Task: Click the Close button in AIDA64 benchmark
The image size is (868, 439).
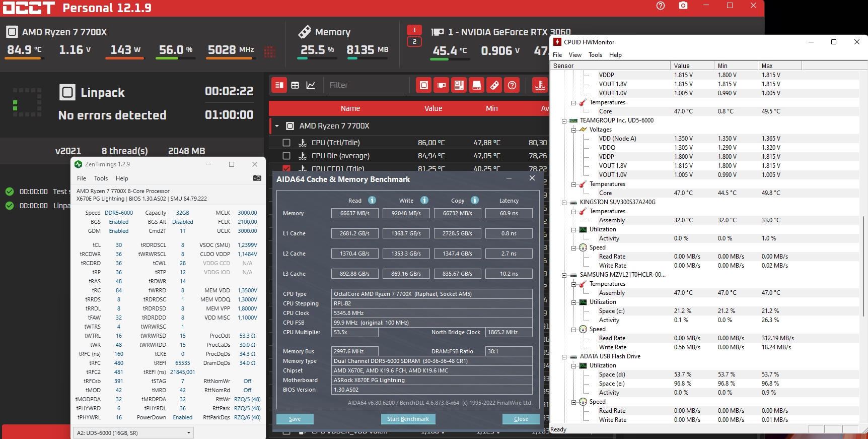Action: (521, 419)
